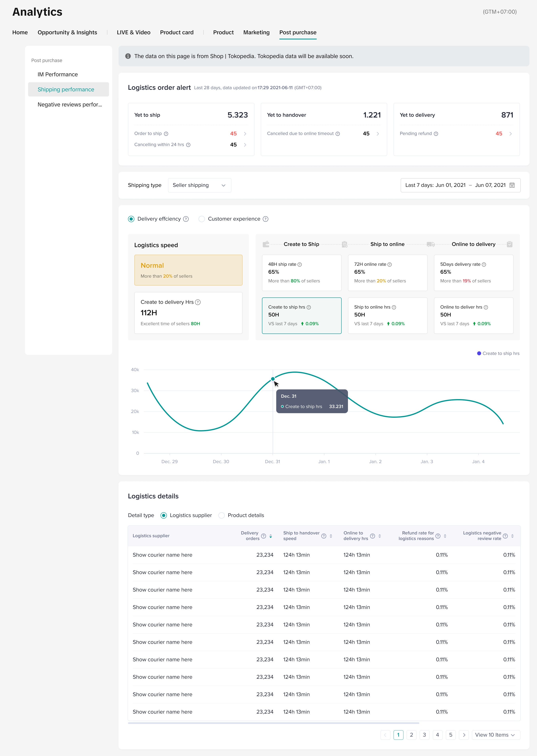537x756 pixels.
Task: Open IM Performance sidebar item
Action: (57, 74)
